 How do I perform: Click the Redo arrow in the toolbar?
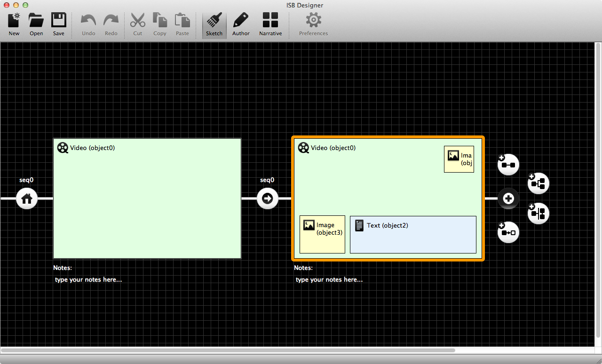(111, 20)
